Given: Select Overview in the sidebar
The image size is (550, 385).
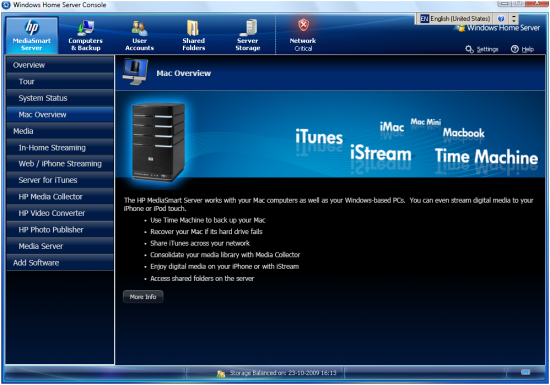Looking at the screenshot, I should (60, 65).
